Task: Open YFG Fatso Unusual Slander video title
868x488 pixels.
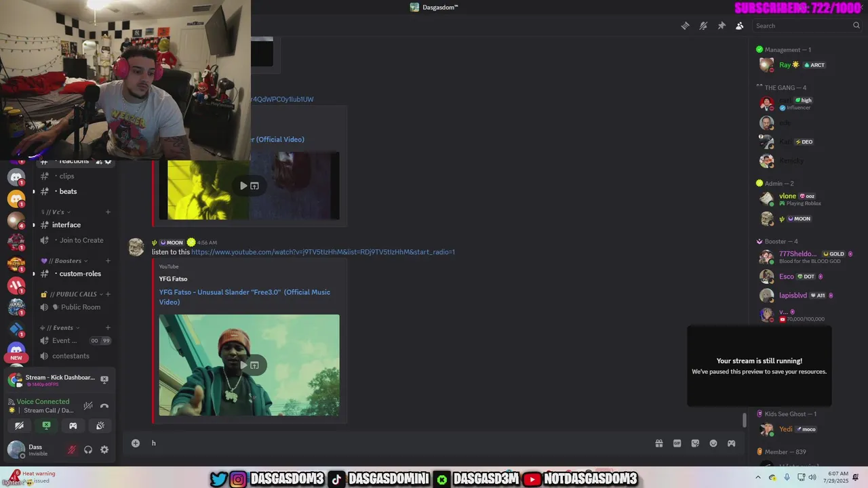Action: tap(245, 297)
